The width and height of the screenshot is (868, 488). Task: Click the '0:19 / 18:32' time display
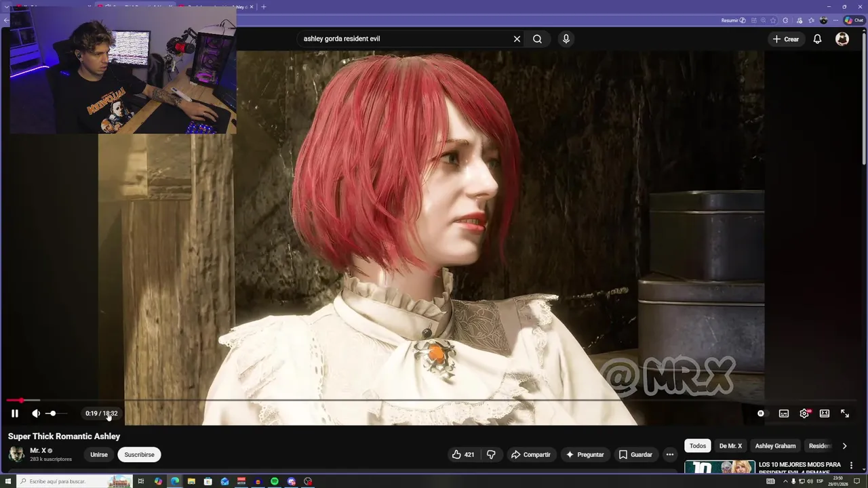101,413
